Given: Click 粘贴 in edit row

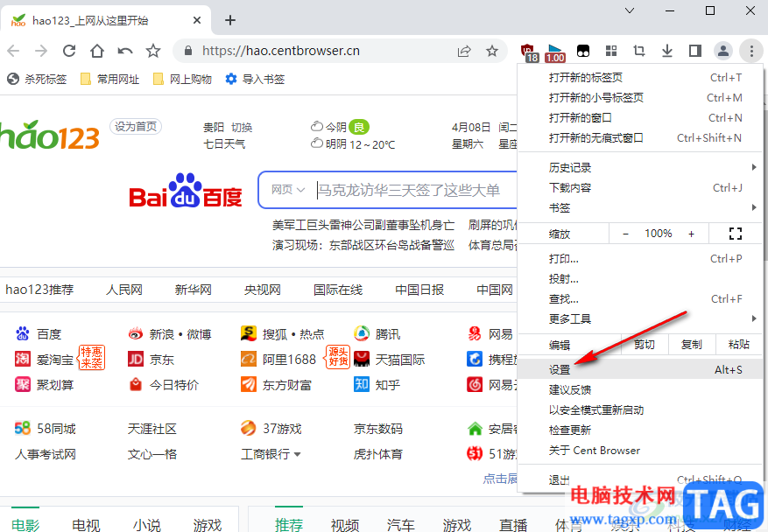Looking at the screenshot, I should coord(738,345).
